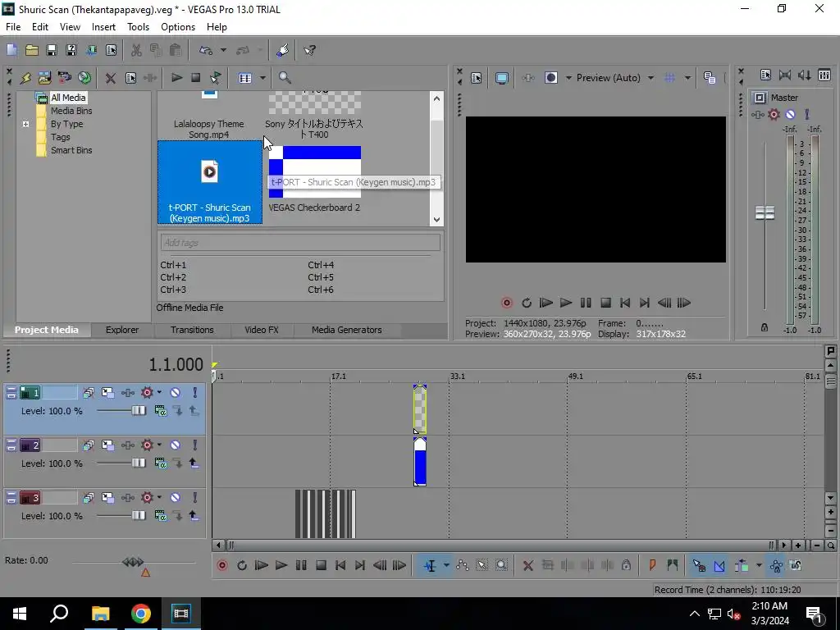Click the What's This help icon
This screenshot has height=630, width=840.
pos(309,50)
